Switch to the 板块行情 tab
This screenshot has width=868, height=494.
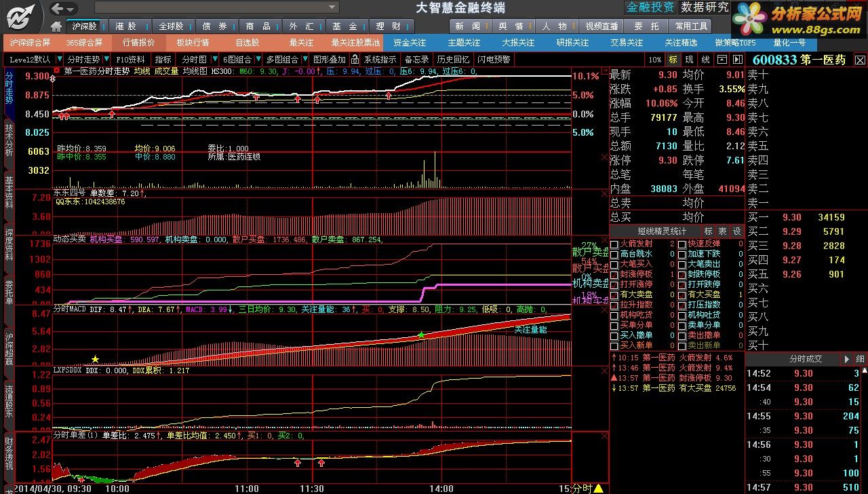tap(193, 42)
